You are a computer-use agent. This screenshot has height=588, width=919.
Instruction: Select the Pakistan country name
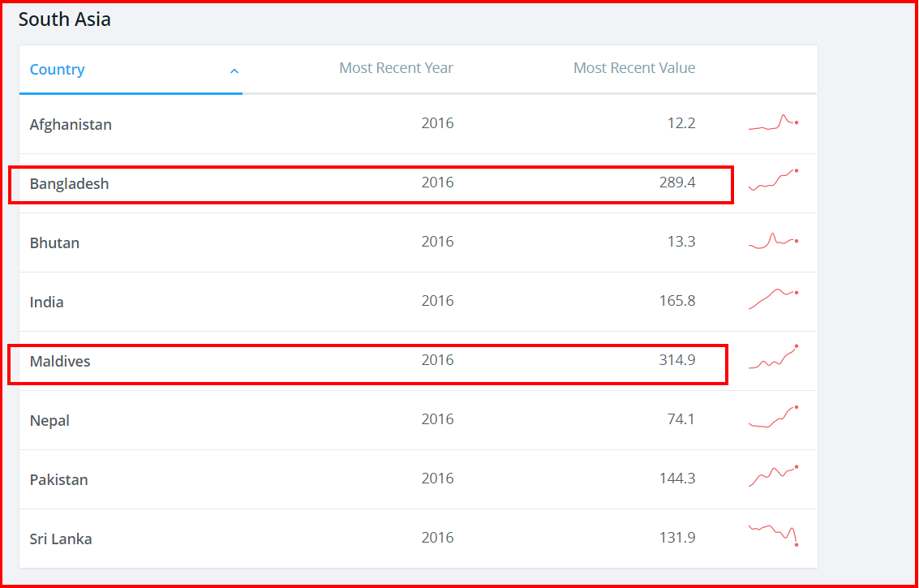(58, 479)
